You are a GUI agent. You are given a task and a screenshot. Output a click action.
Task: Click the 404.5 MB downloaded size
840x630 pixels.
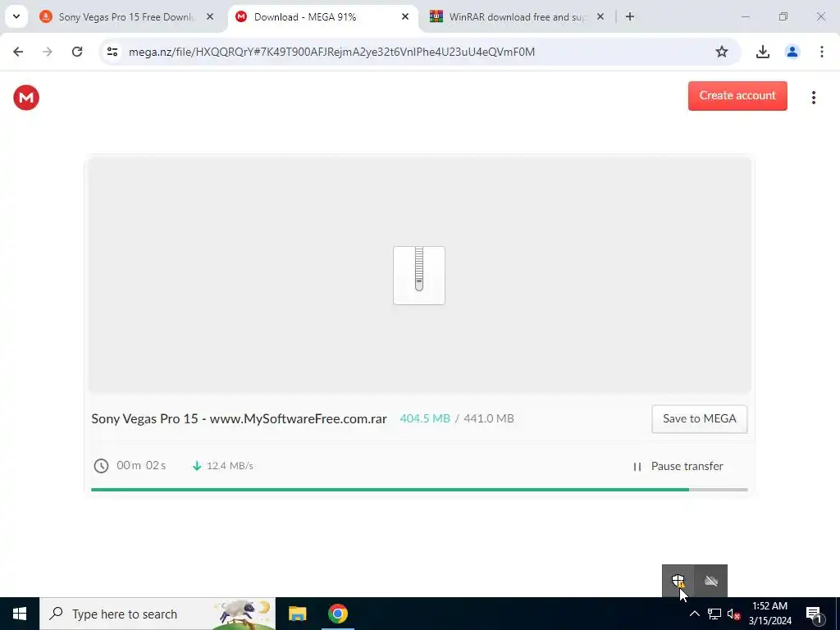(425, 419)
